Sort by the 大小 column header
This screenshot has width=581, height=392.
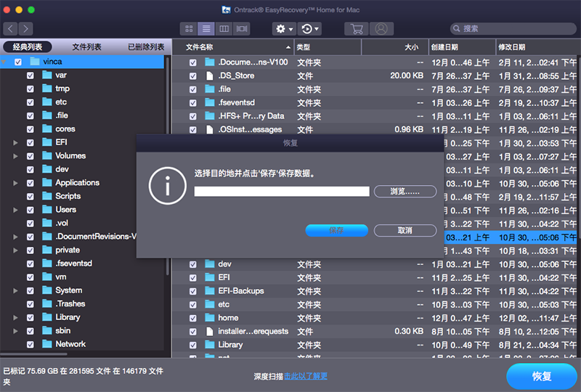tap(395, 47)
